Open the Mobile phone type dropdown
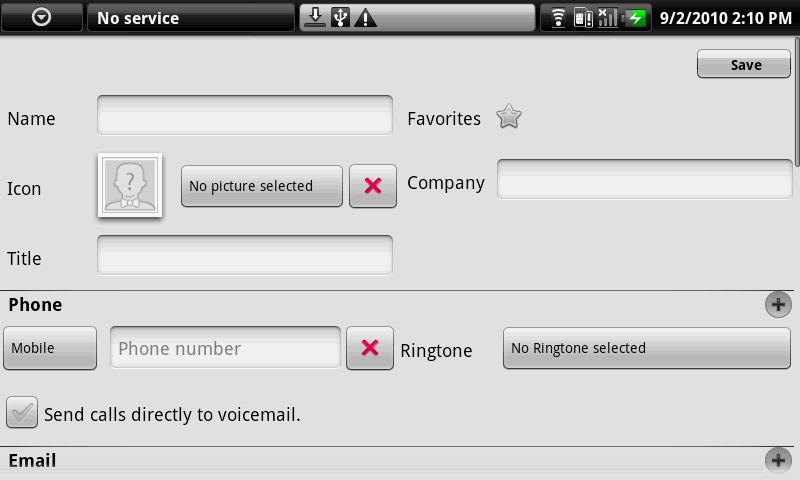Viewport: 800px width, 480px height. coord(50,348)
